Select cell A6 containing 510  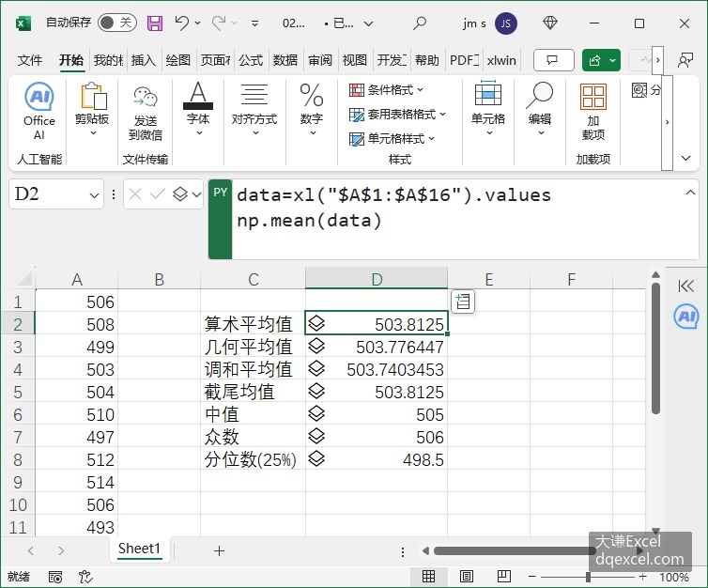click(x=77, y=413)
